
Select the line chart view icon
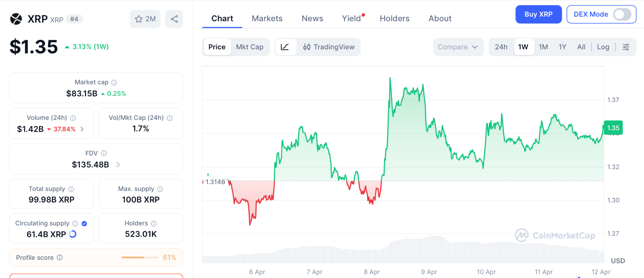point(285,47)
